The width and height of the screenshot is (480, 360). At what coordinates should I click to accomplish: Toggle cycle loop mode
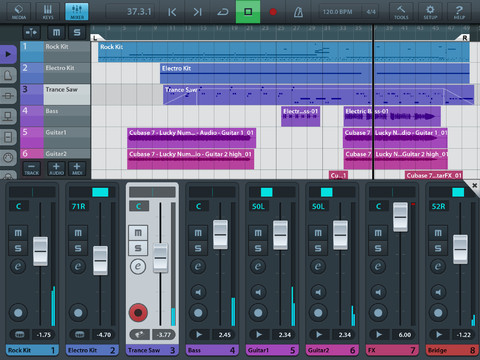[x=223, y=12]
